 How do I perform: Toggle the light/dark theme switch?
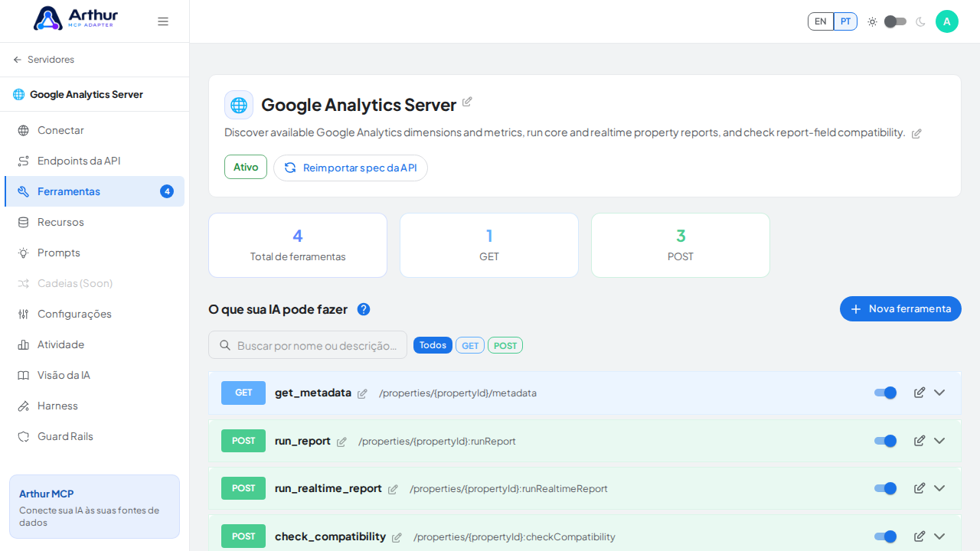pyautogui.click(x=895, y=21)
